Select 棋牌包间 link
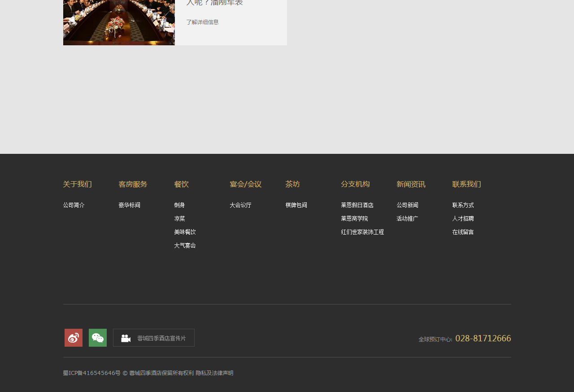The height and width of the screenshot is (392, 574). pyautogui.click(x=296, y=205)
